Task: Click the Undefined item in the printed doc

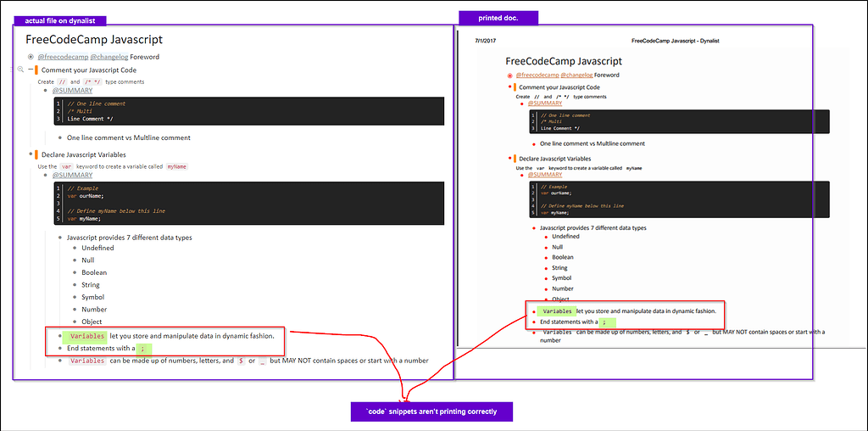Action: point(565,236)
